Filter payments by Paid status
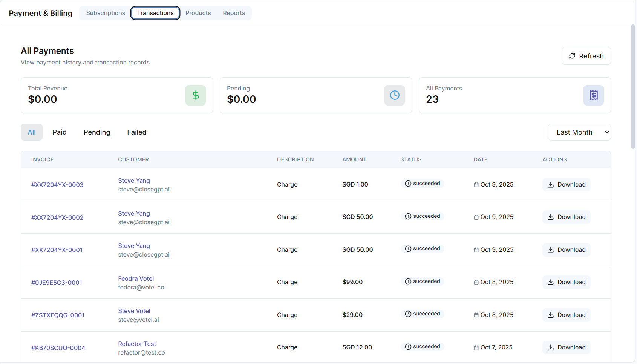The width and height of the screenshot is (637, 364). 60,132
